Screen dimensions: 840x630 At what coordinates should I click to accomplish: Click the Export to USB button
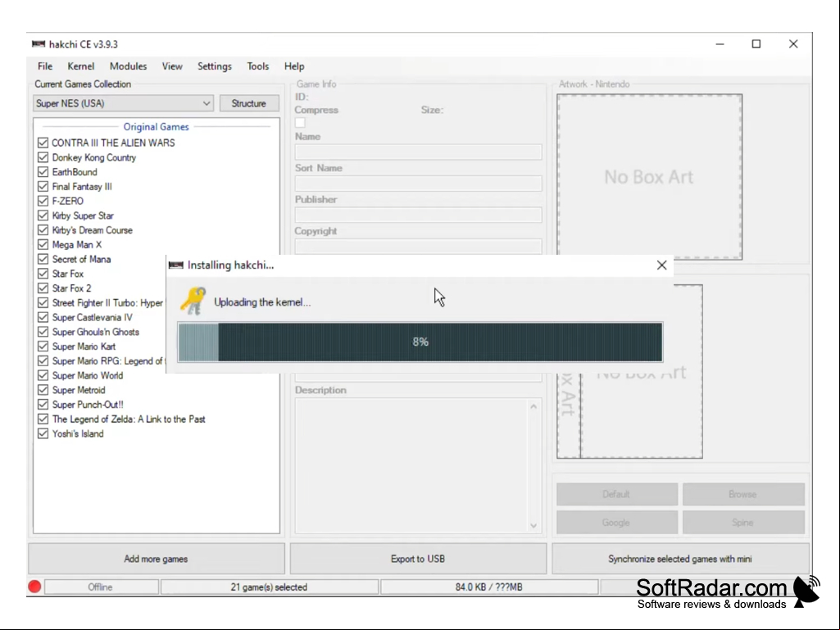pyautogui.click(x=418, y=559)
